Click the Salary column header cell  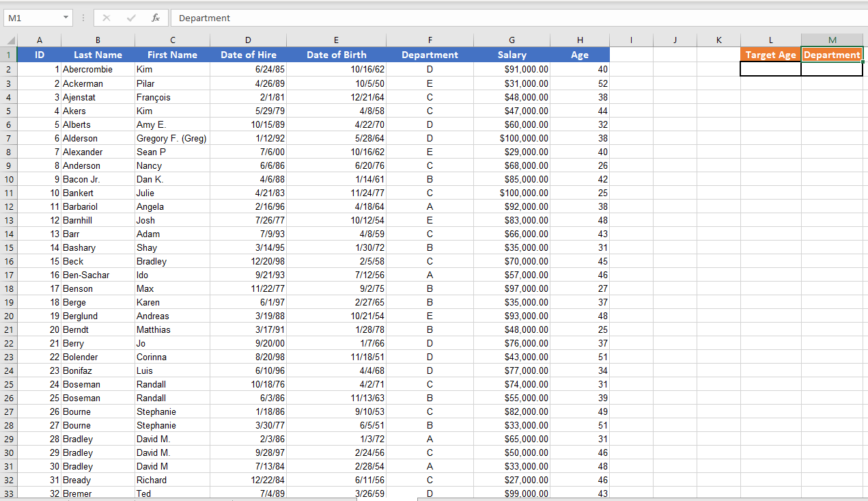(x=512, y=54)
